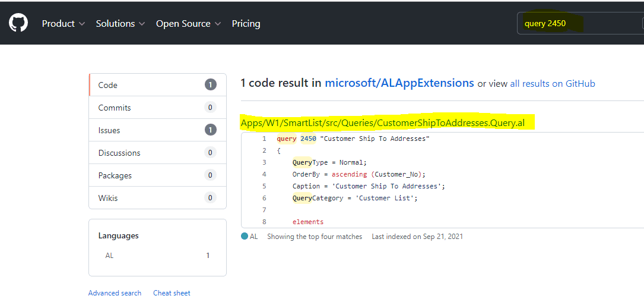Viewport: 644px width, 302px height.
Task: Click 'Showing the top four matches' text
Action: coord(315,237)
